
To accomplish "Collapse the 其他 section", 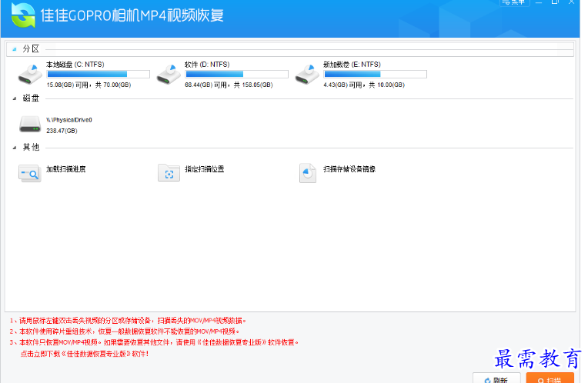I will click(x=15, y=147).
